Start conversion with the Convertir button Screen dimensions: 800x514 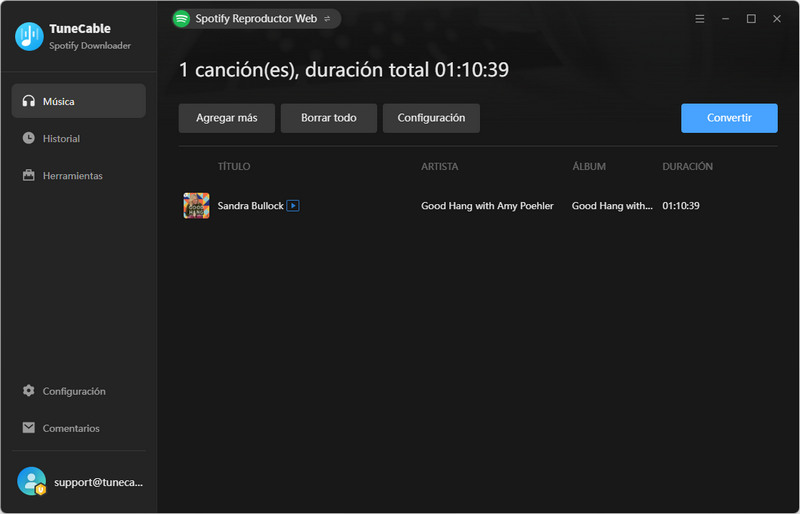click(729, 118)
